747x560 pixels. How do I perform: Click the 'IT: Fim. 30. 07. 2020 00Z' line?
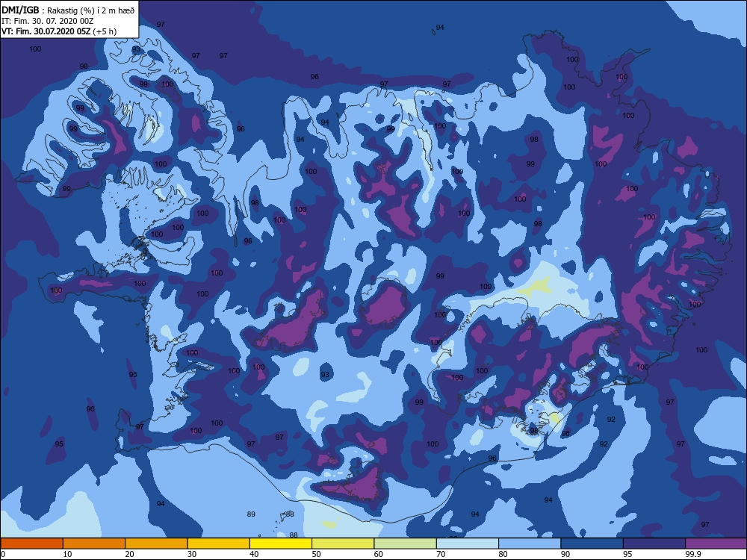pyautogui.click(x=48, y=21)
